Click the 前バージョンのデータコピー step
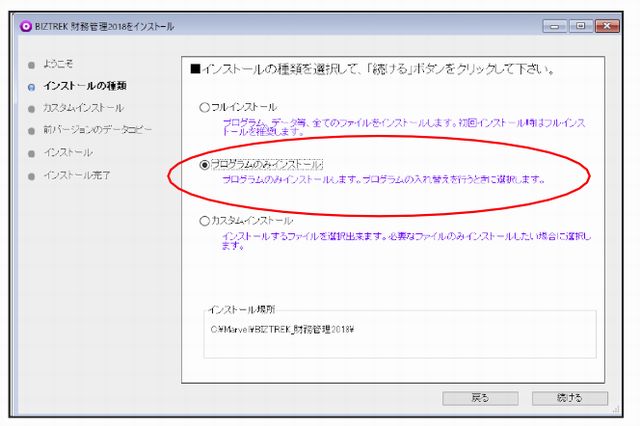The width and height of the screenshot is (640, 426). [x=98, y=130]
